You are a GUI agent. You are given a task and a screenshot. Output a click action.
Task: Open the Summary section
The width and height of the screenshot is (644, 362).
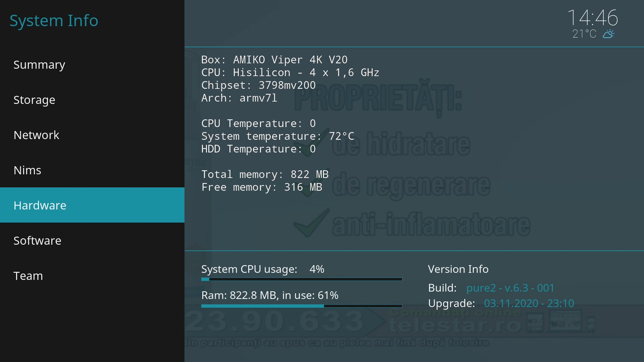[39, 65]
